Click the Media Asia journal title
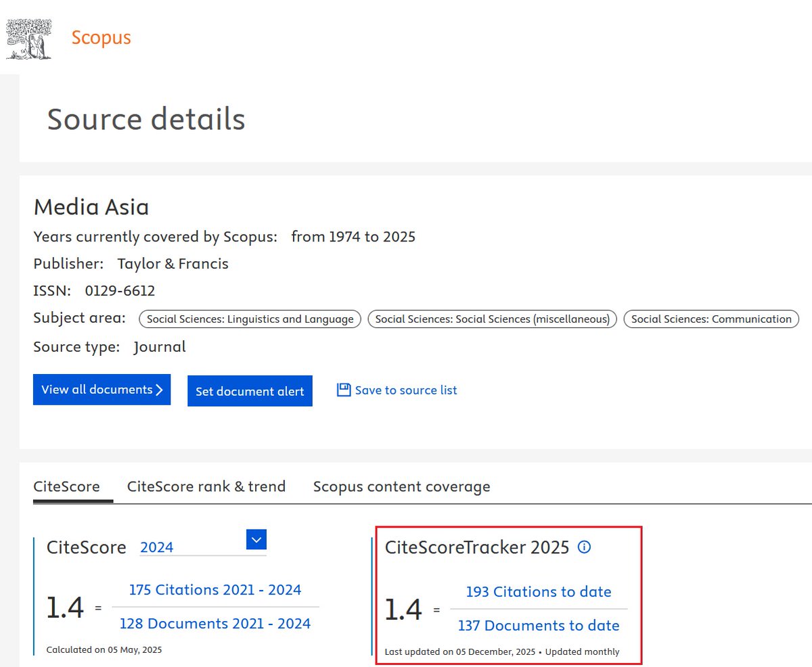 point(91,207)
